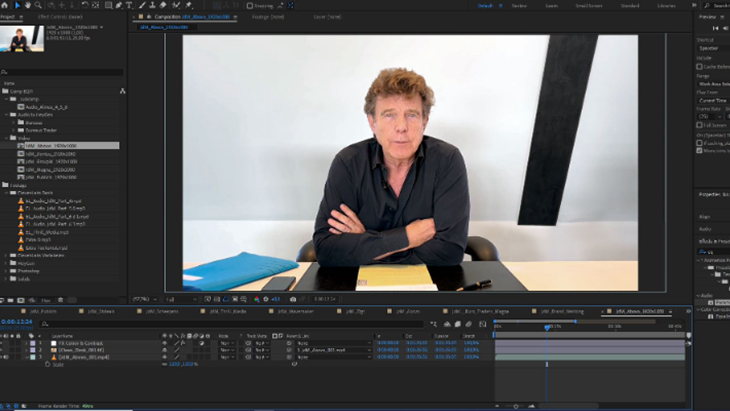Click the timeline motion blur enable icon
Screen dimensions: 730x411
[469, 324]
